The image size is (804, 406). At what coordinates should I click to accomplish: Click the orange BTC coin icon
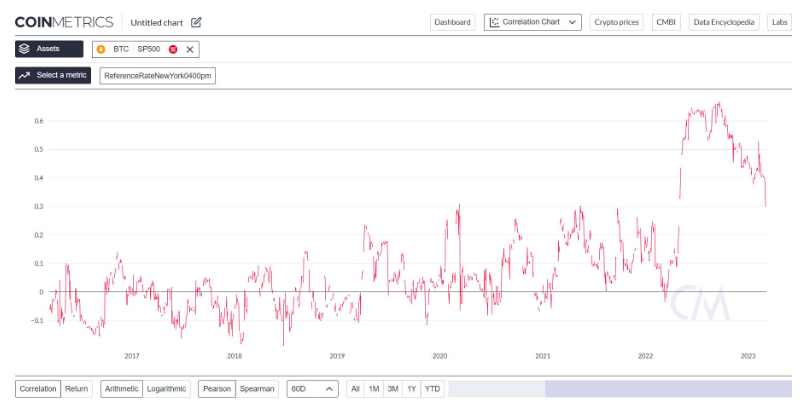coord(101,49)
